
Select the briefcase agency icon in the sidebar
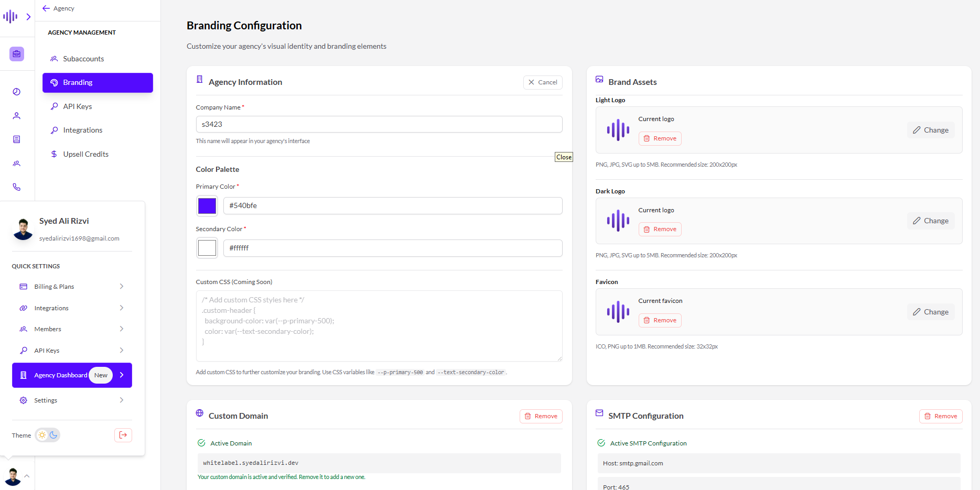pos(17,53)
